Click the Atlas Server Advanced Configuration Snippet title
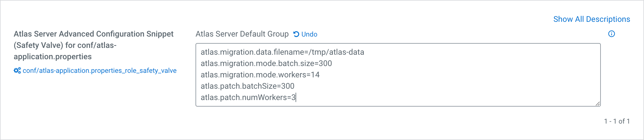The width and height of the screenshot is (644, 140). [x=94, y=34]
